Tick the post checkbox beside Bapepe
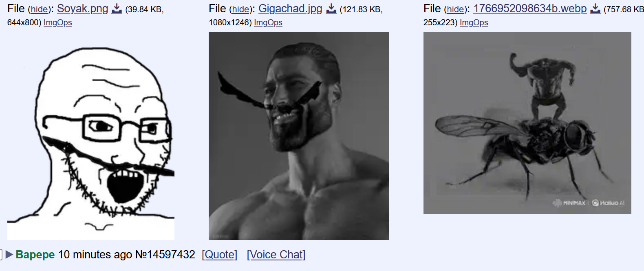This screenshot has height=271, width=644. (x=1, y=255)
